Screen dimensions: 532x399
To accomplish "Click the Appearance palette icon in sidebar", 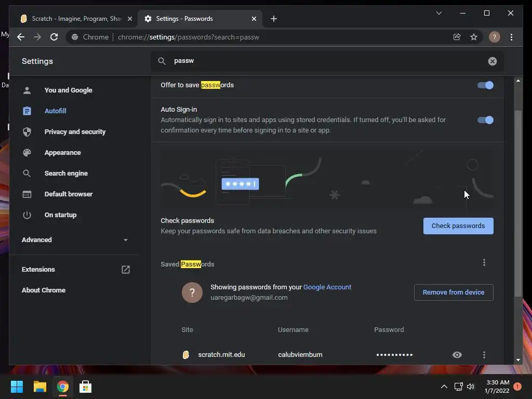I will point(27,153).
